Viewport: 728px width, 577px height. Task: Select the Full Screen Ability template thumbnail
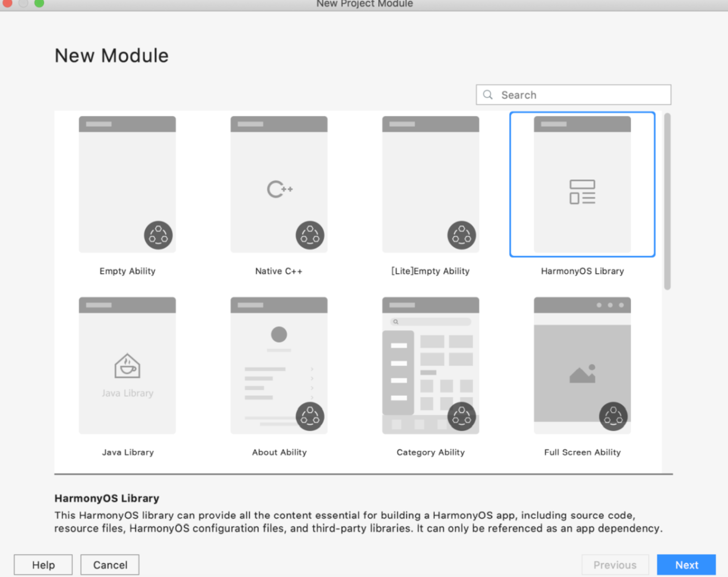[x=582, y=365]
